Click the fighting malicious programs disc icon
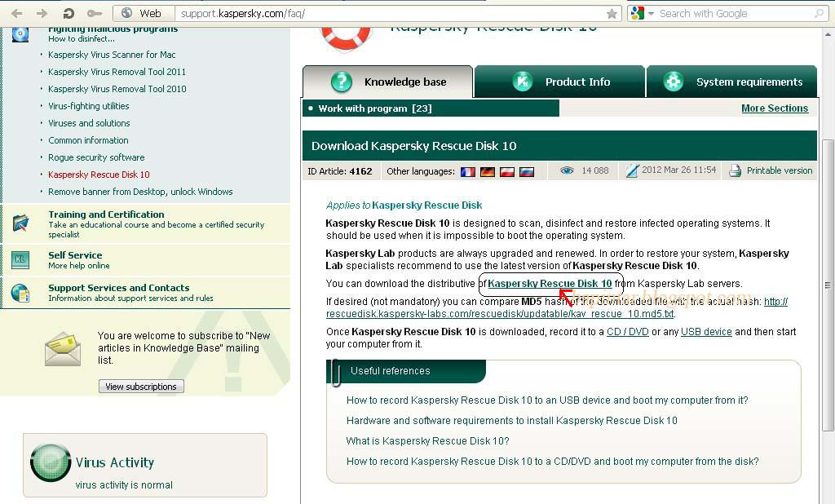 (x=20, y=35)
